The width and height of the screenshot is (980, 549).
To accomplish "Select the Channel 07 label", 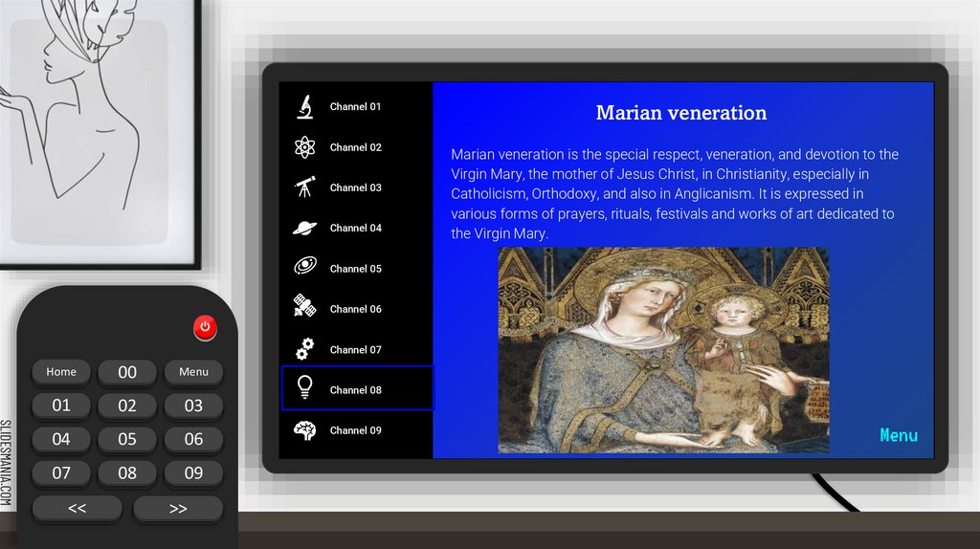I will [356, 350].
